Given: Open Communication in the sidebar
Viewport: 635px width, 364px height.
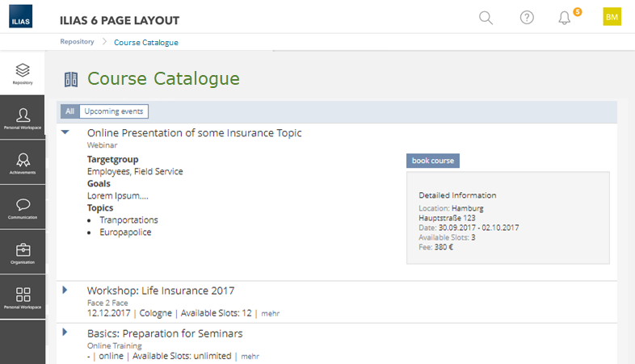Looking at the screenshot, I should tap(23, 208).
